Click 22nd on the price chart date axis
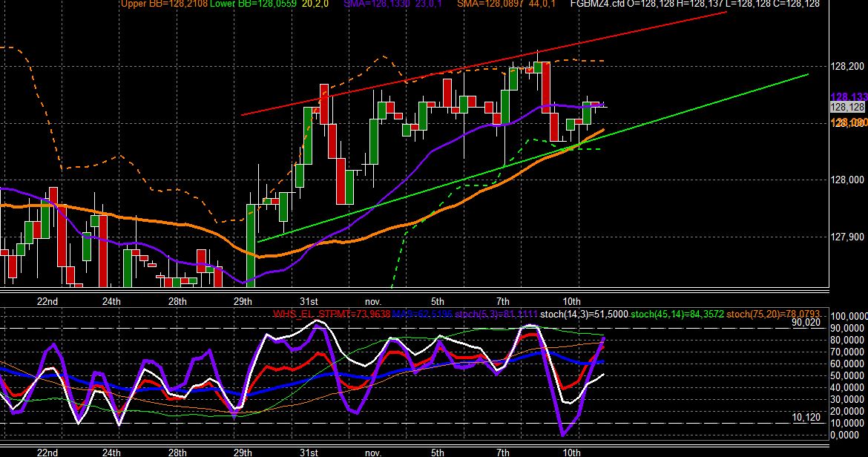 (47, 301)
